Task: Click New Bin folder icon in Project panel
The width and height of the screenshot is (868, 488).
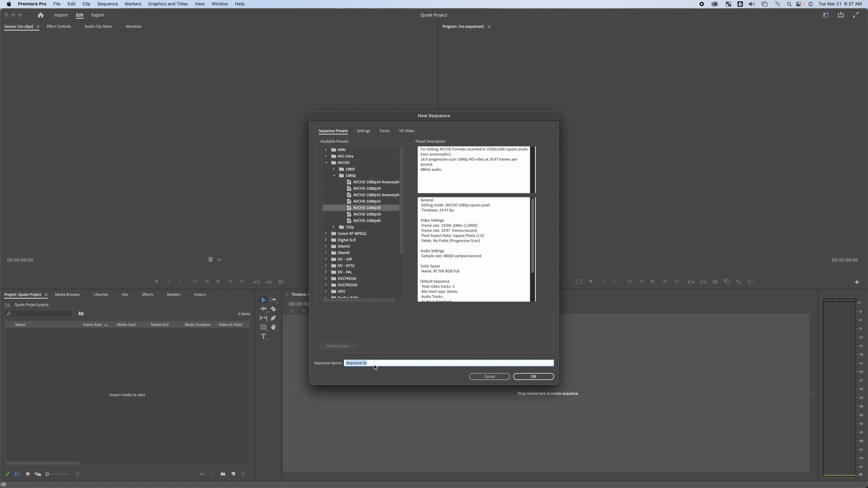Action: (223, 474)
